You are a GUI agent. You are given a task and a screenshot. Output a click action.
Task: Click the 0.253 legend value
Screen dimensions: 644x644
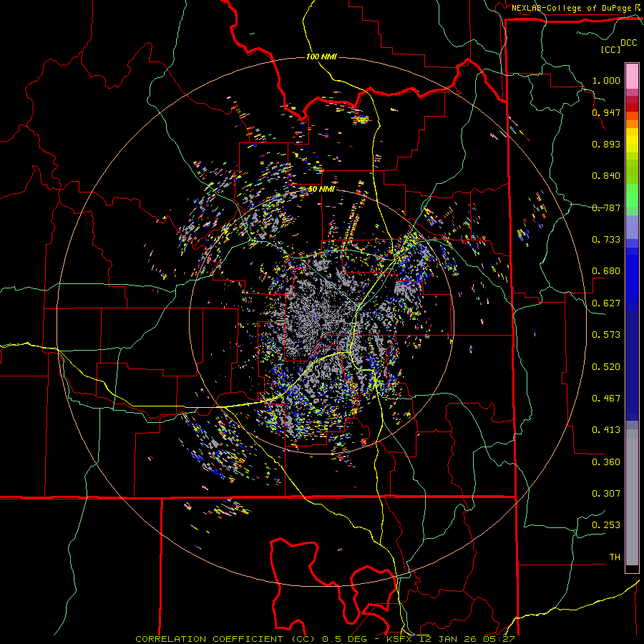606,525
